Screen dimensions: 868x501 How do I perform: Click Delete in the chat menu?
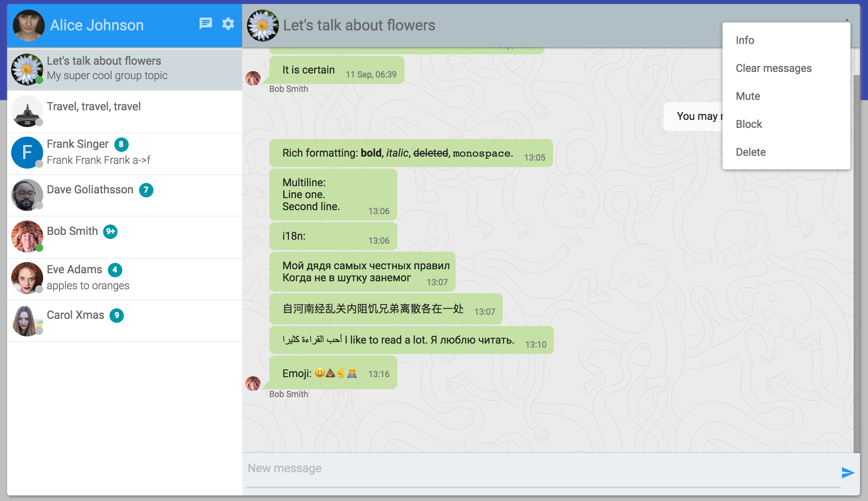click(751, 152)
